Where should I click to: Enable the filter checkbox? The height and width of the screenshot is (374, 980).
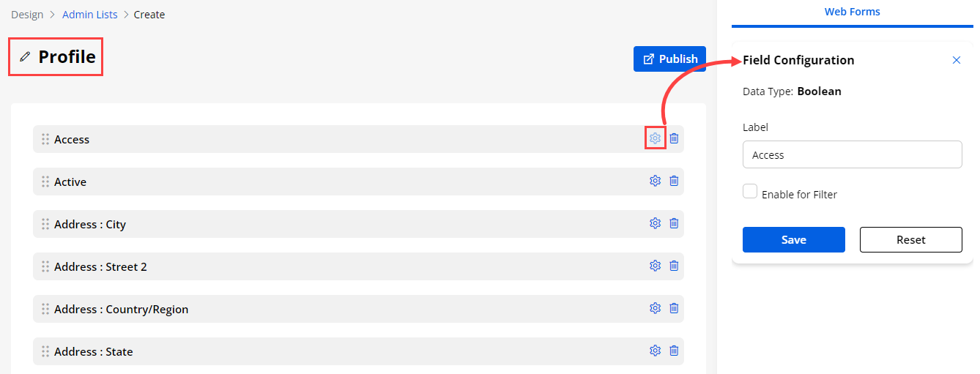coord(750,192)
